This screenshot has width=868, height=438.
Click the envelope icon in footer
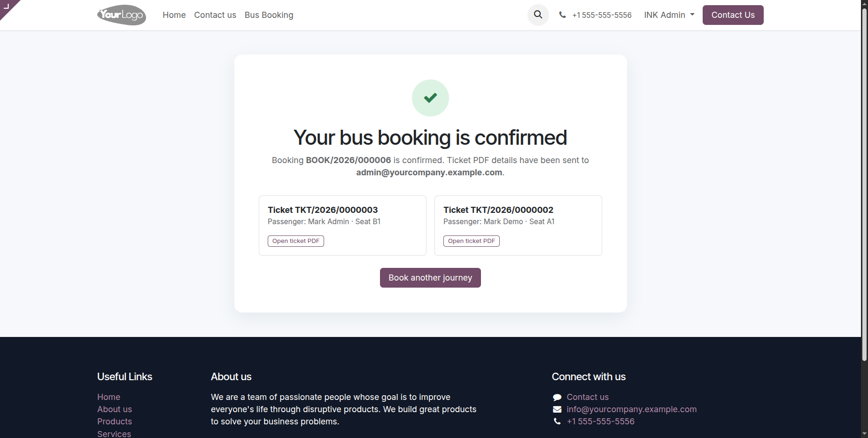(557, 409)
